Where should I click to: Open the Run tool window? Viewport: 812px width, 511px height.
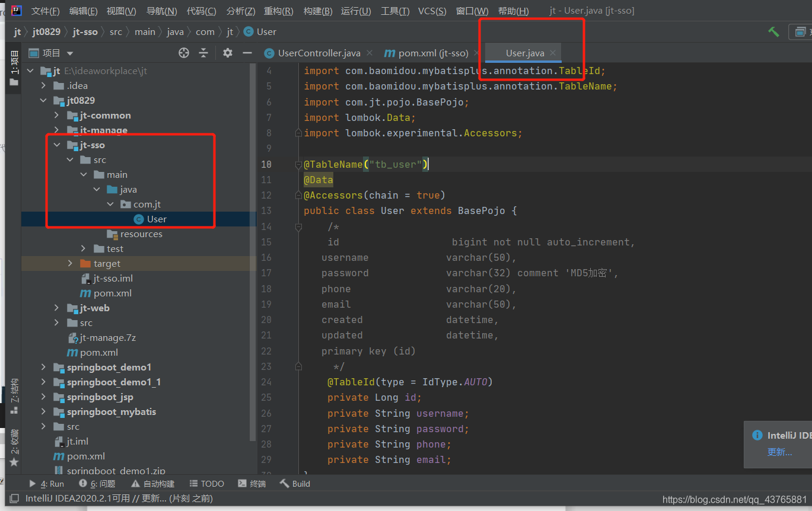pyautogui.click(x=46, y=484)
